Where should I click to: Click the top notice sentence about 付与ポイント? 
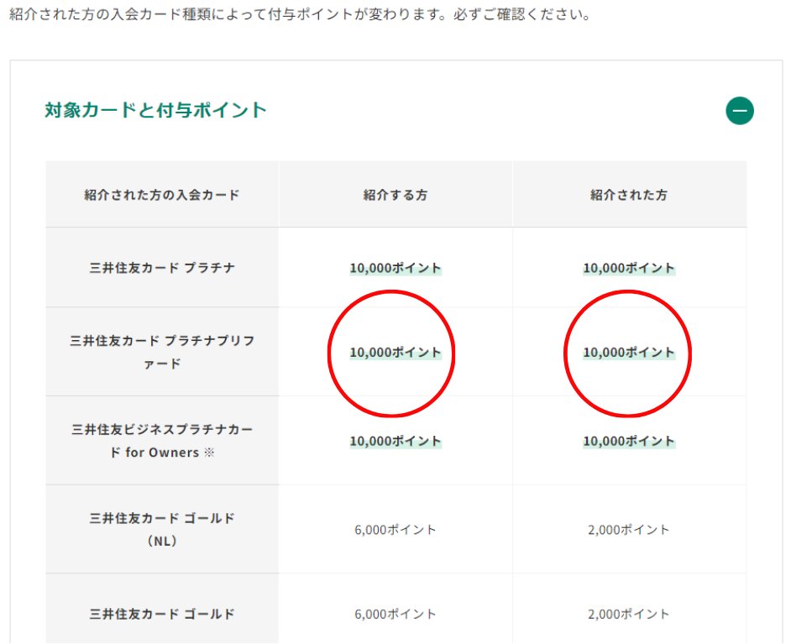[301, 14]
